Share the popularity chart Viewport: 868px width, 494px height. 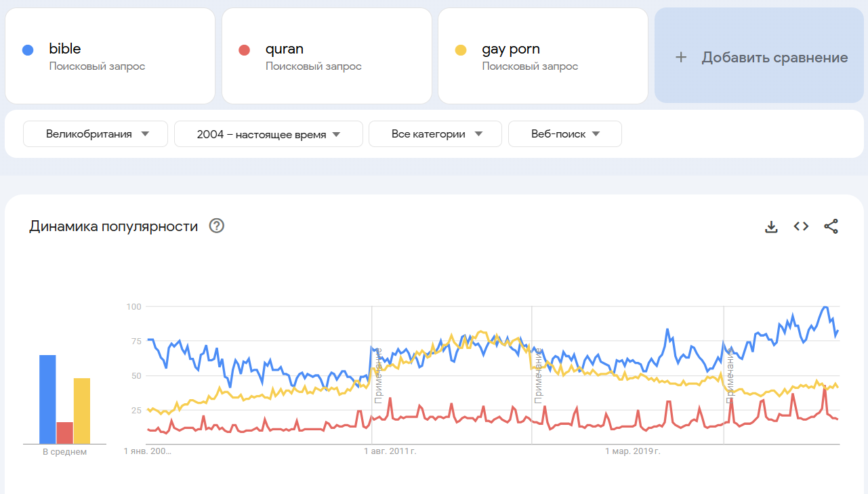coord(831,226)
